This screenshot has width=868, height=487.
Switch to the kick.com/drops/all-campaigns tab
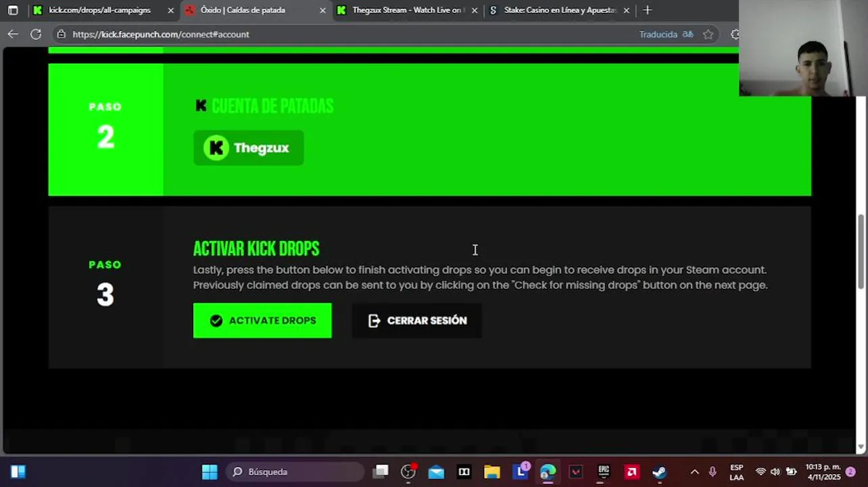coord(100,10)
